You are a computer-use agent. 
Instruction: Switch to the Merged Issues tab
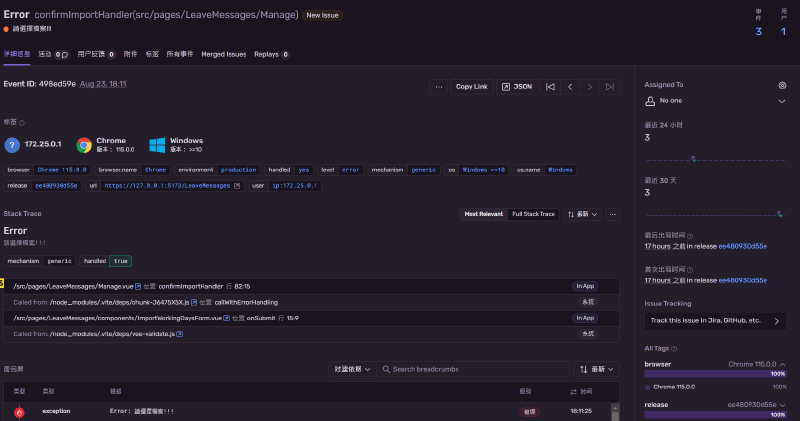tap(223, 54)
